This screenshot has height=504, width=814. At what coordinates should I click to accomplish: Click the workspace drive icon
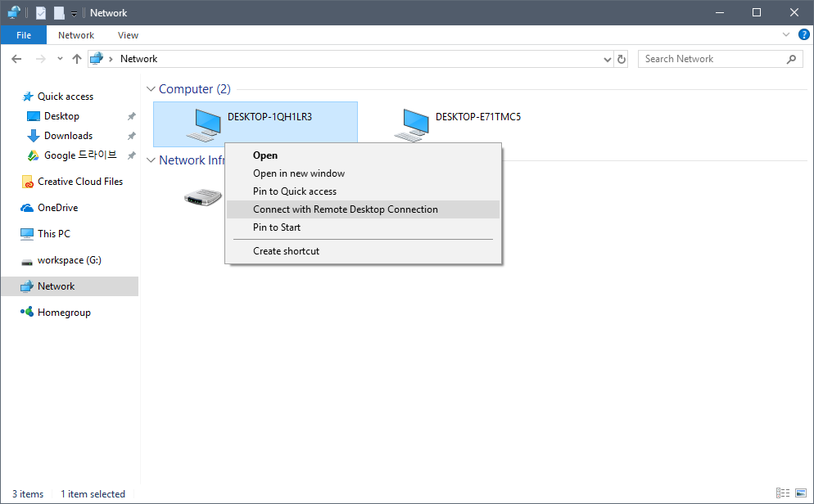pyautogui.click(x=27, y=262)
